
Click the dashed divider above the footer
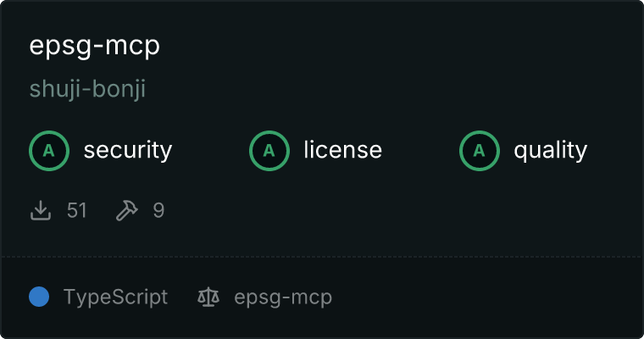click(x=322, y=257)
